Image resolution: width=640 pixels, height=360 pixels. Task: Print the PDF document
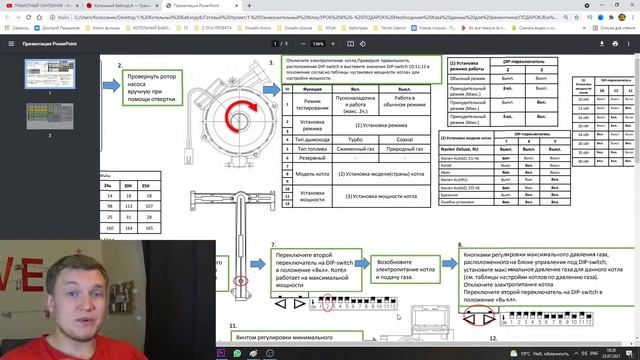tap(615, 44)
